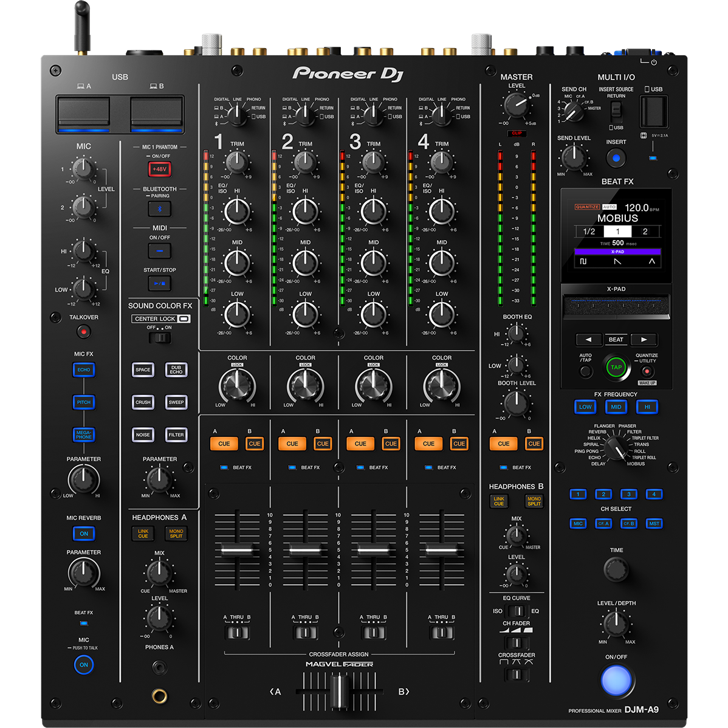
Task: Click master CUE A button
Action: pyautogui.click(x=504, y=444)
